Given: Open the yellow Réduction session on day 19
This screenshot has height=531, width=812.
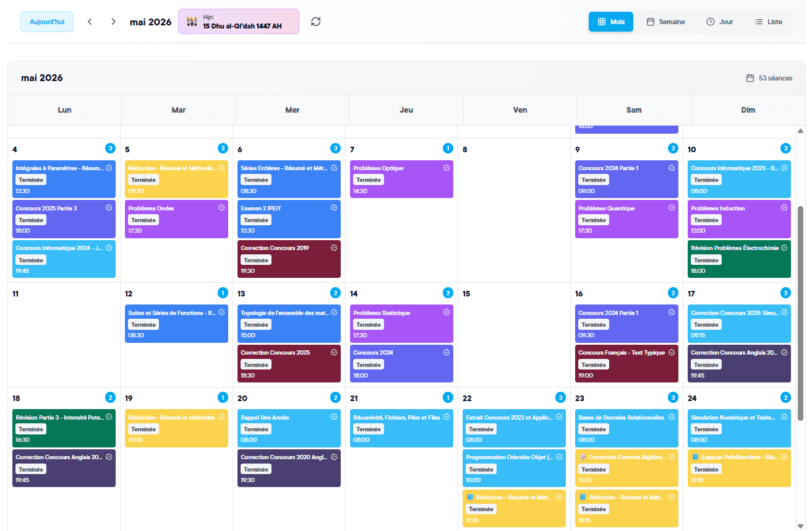Looking at the screenshot, I should click(176, 428).
